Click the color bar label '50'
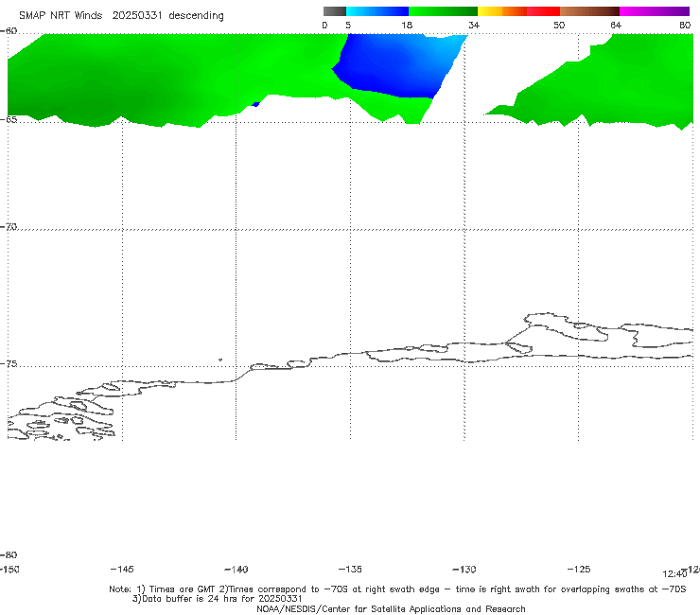 click(559, 25)
